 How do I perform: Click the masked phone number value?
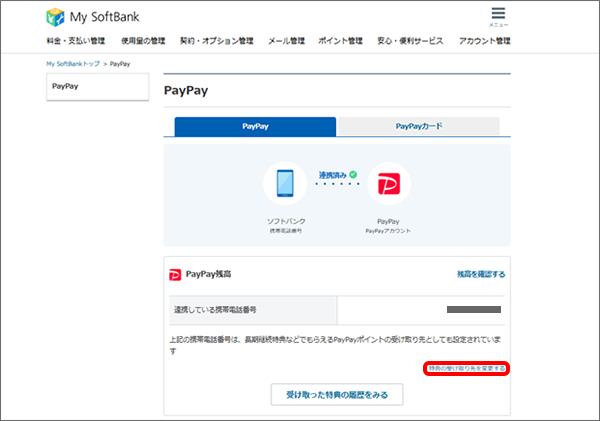click(x=474, y=310)
